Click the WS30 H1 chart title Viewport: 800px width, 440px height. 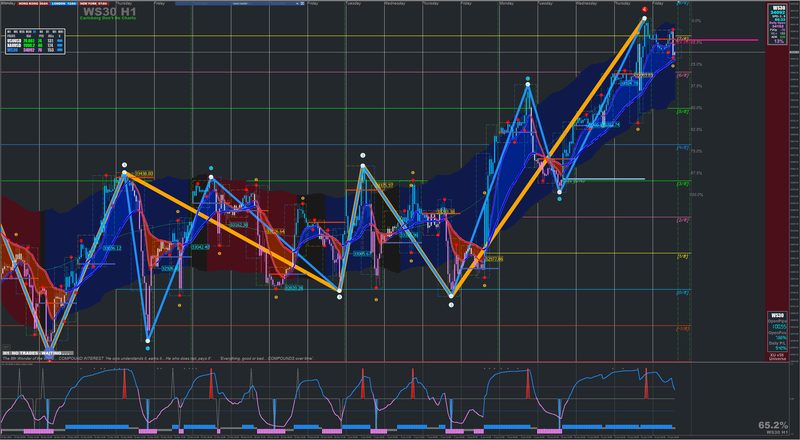pos(109,12)
